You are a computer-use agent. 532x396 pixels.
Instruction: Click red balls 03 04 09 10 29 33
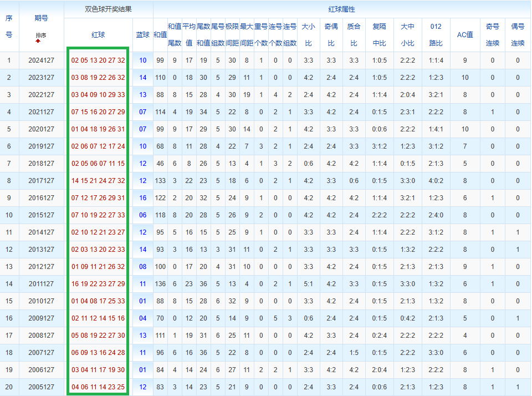point(98,95)
